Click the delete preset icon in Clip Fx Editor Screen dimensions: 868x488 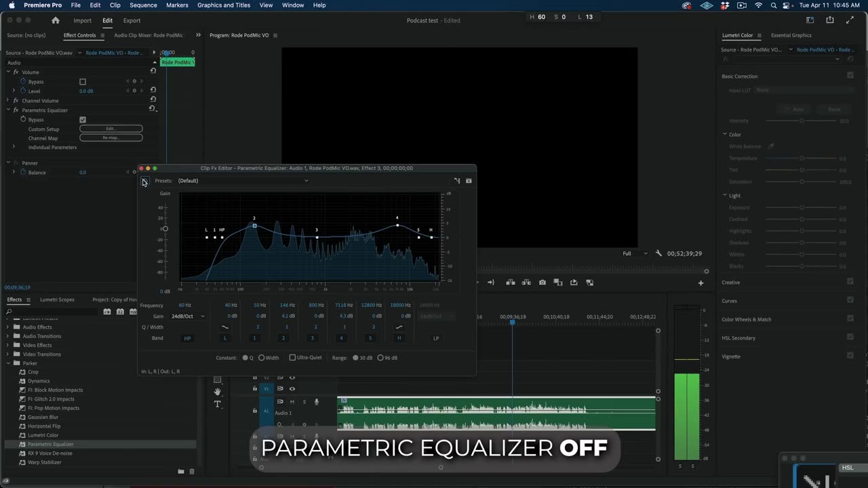point(469,181)
